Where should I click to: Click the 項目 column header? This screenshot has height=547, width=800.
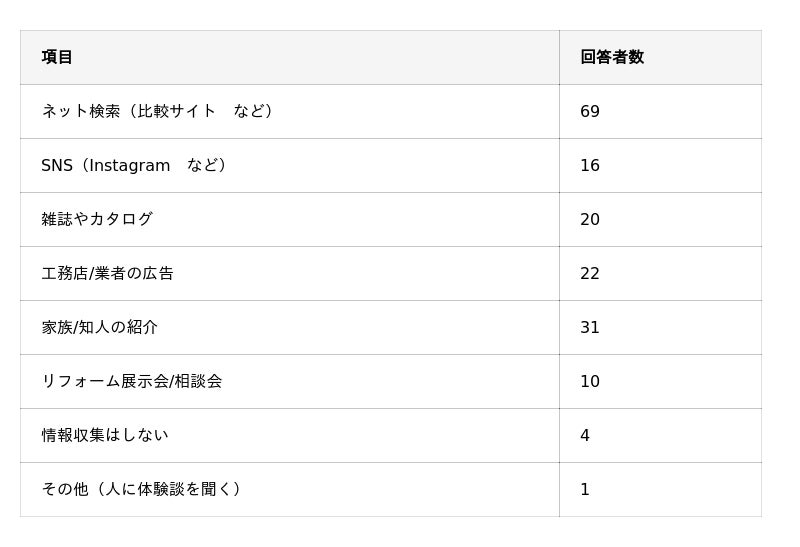coord(57,57)
